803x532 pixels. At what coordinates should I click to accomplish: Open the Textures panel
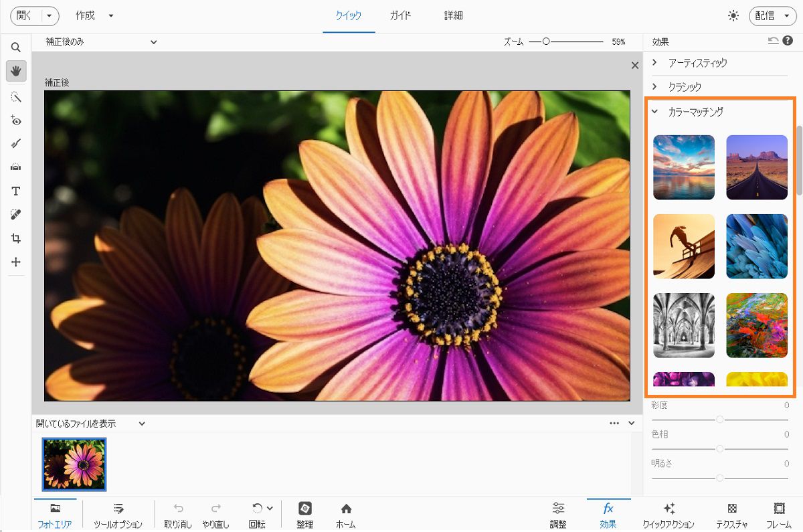pos(732,514)
